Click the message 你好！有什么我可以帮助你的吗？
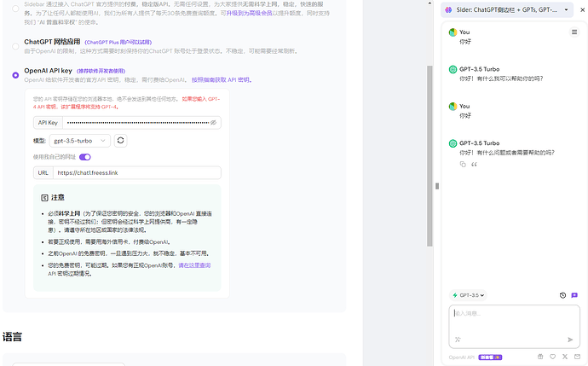 pyautogui.click(x=501, y=78)
